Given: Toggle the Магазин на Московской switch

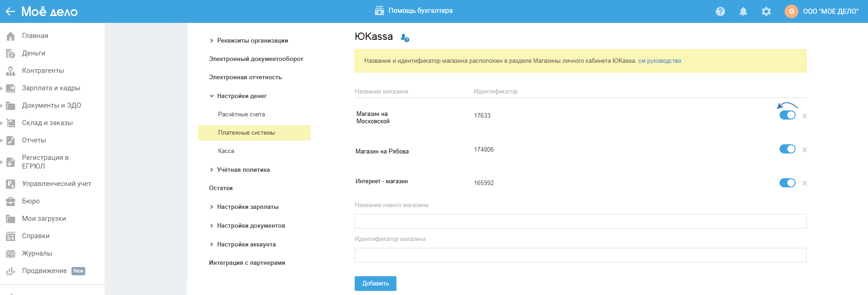Looking at the screenshot, I should (787, 115).
